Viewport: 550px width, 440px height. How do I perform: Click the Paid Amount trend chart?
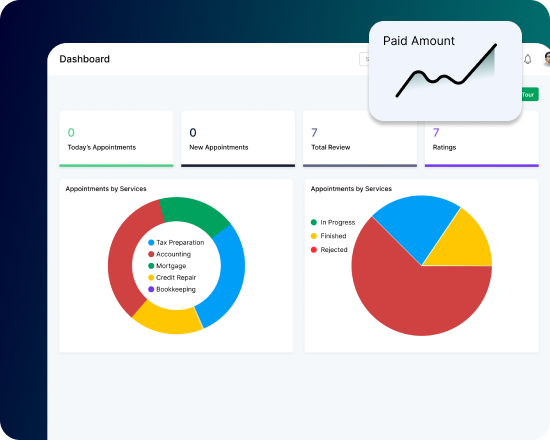446,71
